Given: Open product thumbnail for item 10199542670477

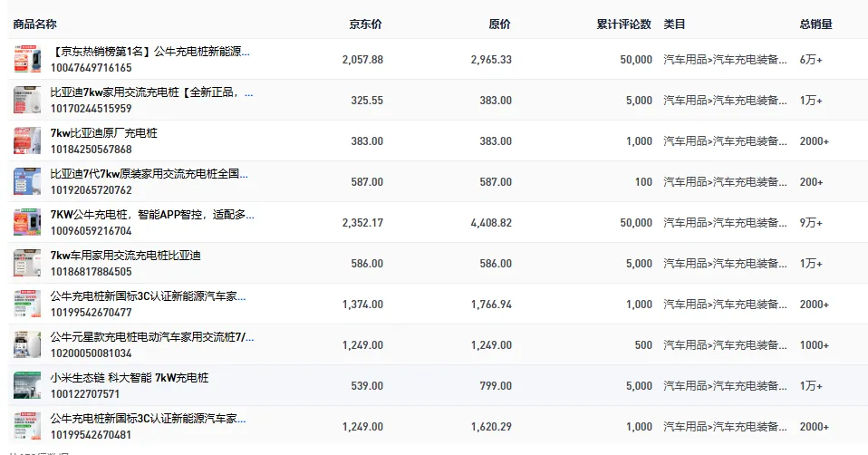Looking at the screenshot, I should click(x=27, y=304).
